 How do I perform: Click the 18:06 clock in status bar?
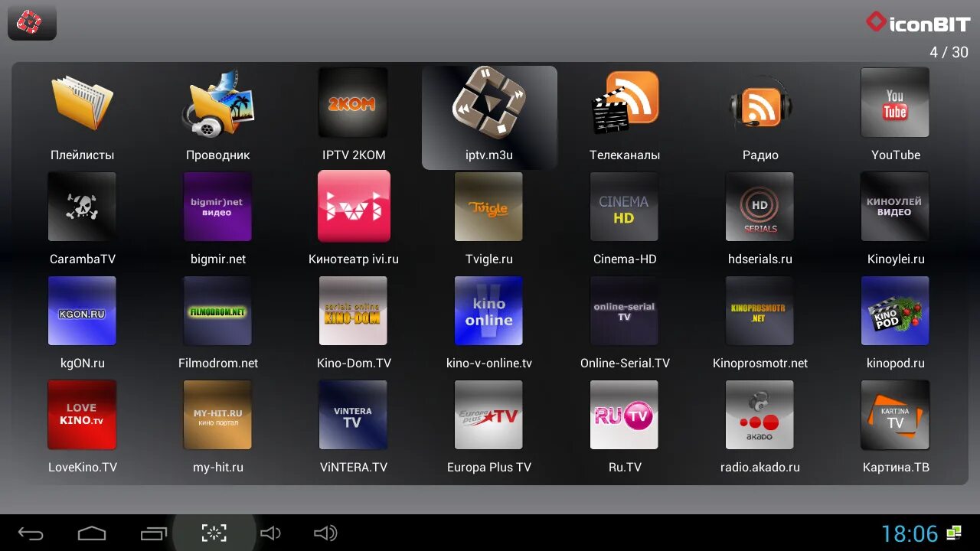[x=910, y=533]
